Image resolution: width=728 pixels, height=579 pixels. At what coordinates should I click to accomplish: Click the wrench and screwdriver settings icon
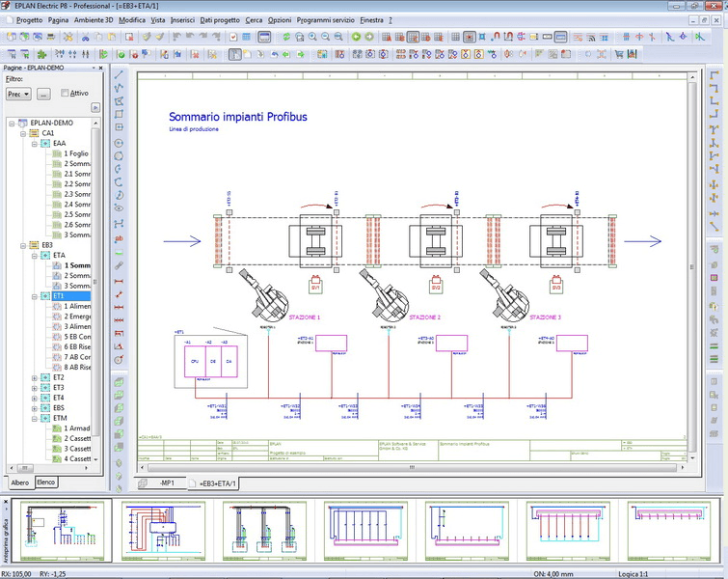tap(67, 37)
